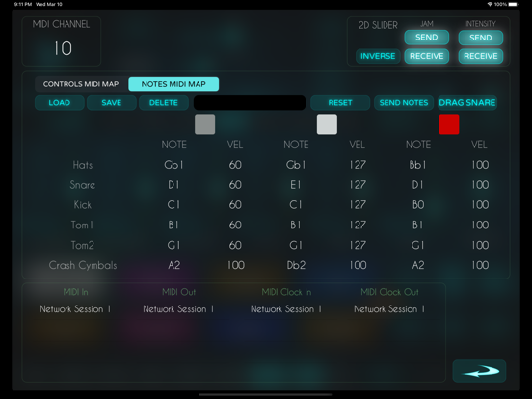532x399 pixels.
Task: Select the dark gray color swatch
Action: [x=205, y=124]
